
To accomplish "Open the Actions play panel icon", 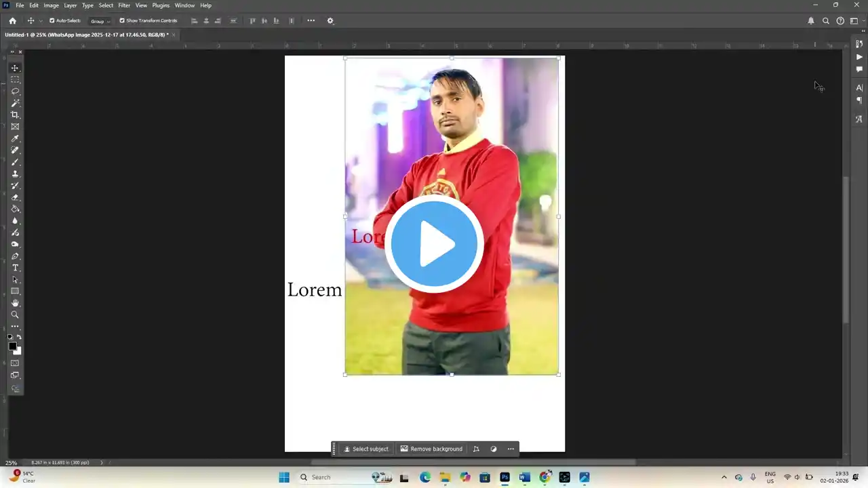I will coord(859,57).
